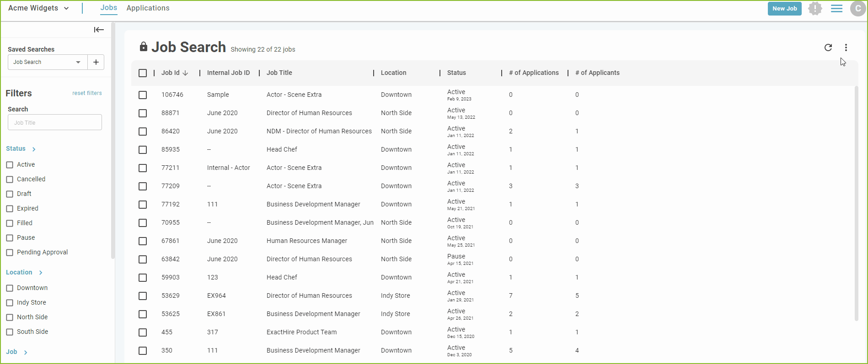This screenshot has width=868, height=364.
Task: Select the row checkbox for job 85935
Action: tap(143, 150)
